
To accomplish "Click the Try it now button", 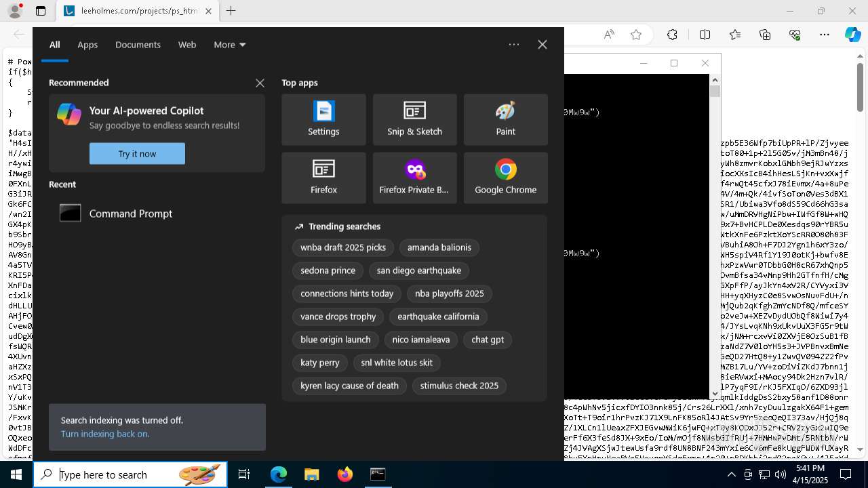I will pos(137,154).
